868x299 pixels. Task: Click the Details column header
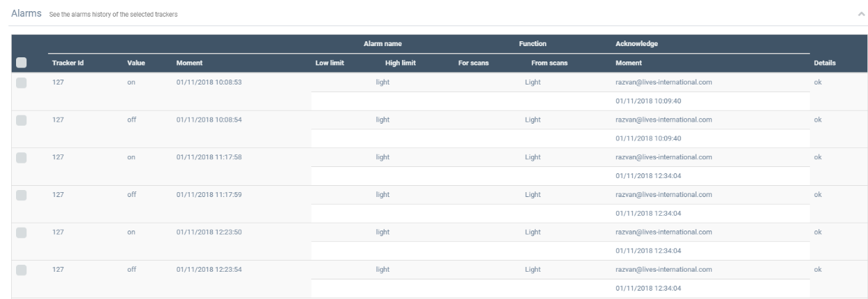pyautogui.click(x=825, y=63)
